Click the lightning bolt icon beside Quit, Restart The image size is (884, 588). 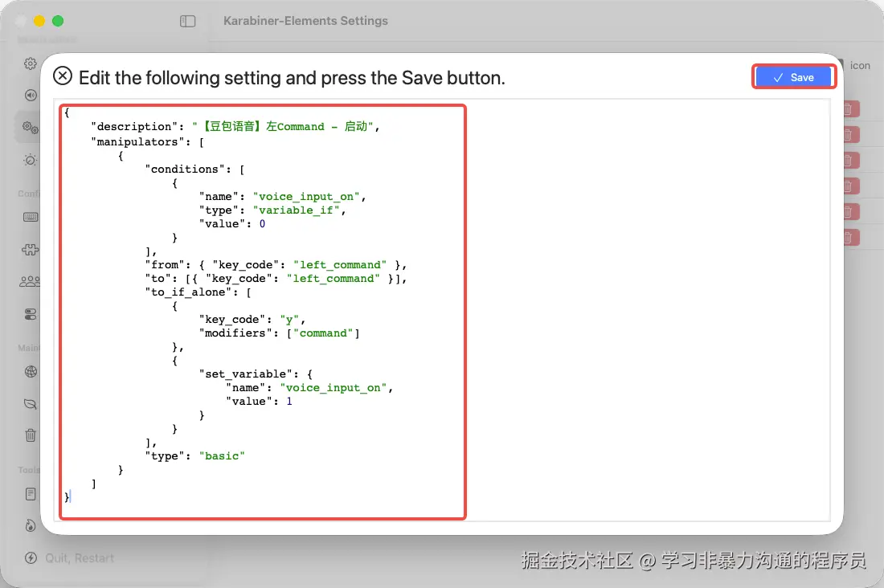pyautogui.click(x=31, y=558)
